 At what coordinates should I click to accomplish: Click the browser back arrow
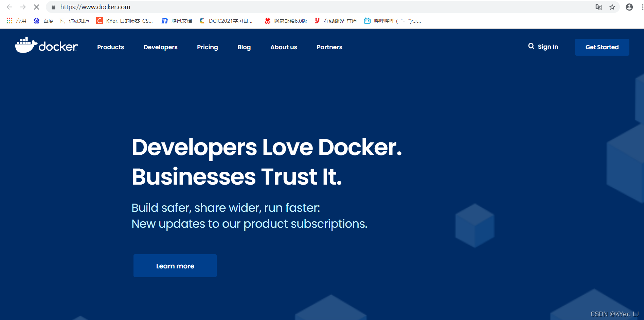[x=9, y=7]
